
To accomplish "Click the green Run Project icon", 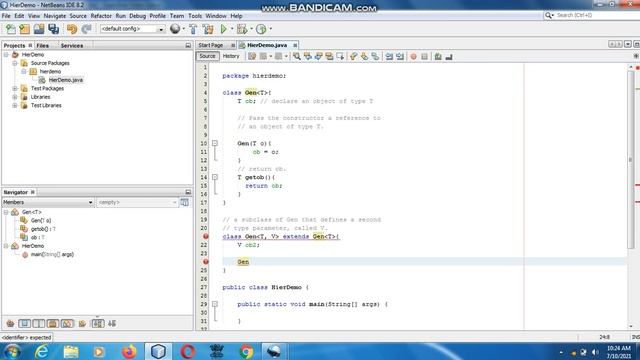I will pos(223,29).
